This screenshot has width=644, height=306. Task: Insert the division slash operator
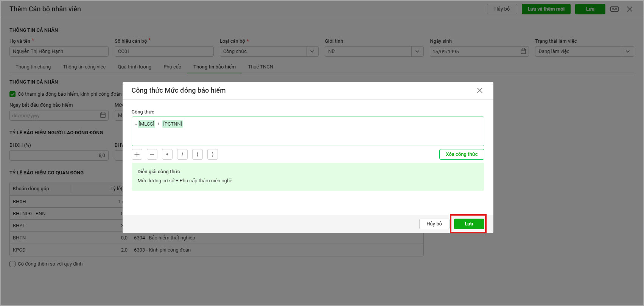pyautogui.click(x=182, y=154)
